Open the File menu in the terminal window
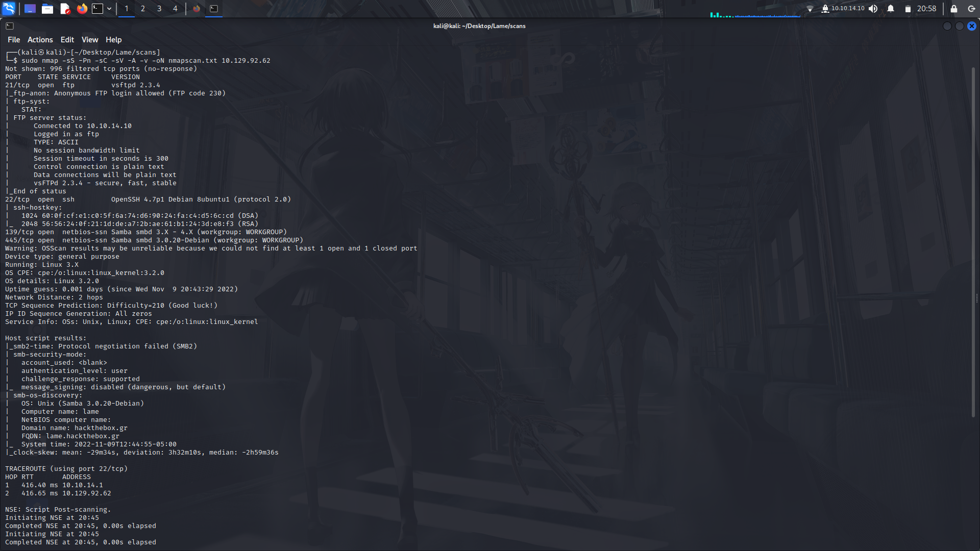This screenshot has height=551, width=980. (14, 39)
